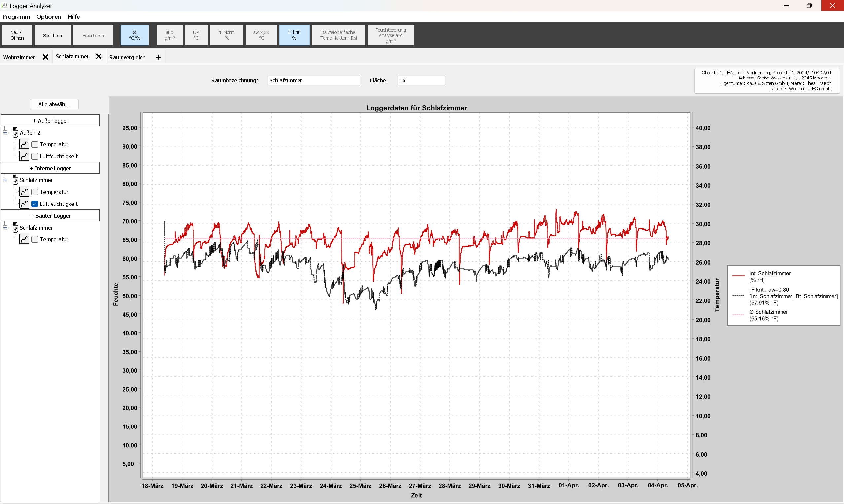Screen dimensions: 844x504
Task: Close the Schlafzimmer tab with its X
Action: 99,56
